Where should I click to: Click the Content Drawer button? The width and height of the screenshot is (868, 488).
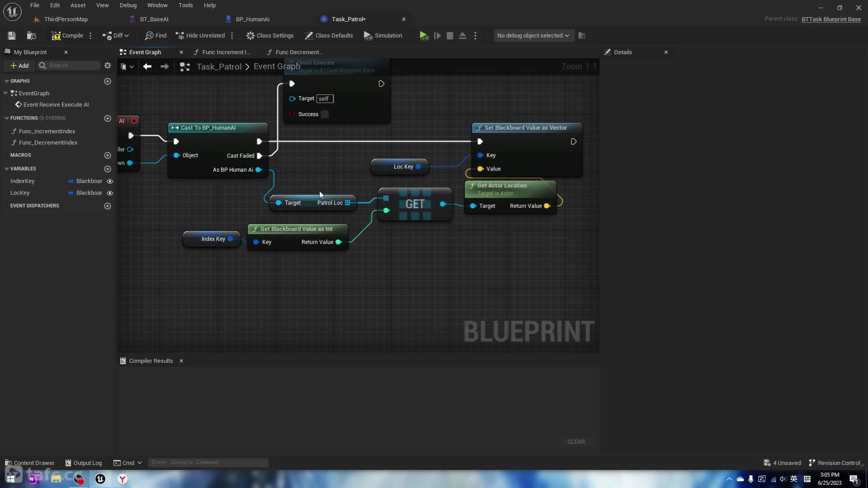point(30,463)
